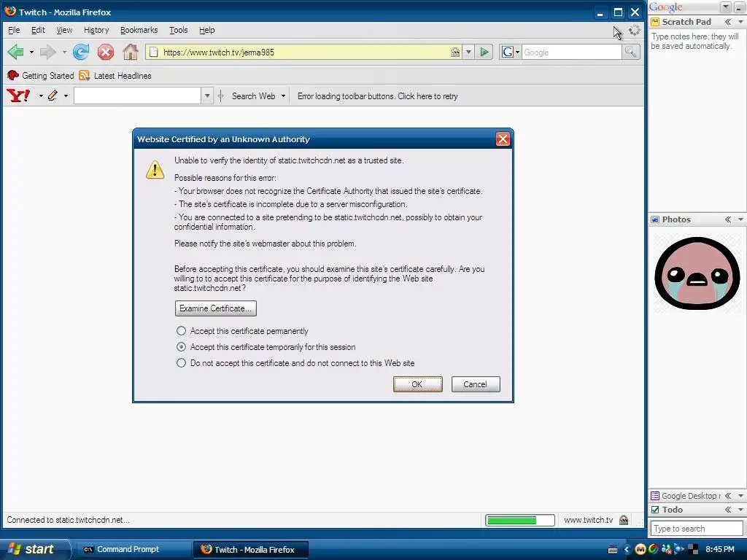747x560 pixels.
Task: Open the Google sidebar options dropdown
Action: [x=726, y=7]
